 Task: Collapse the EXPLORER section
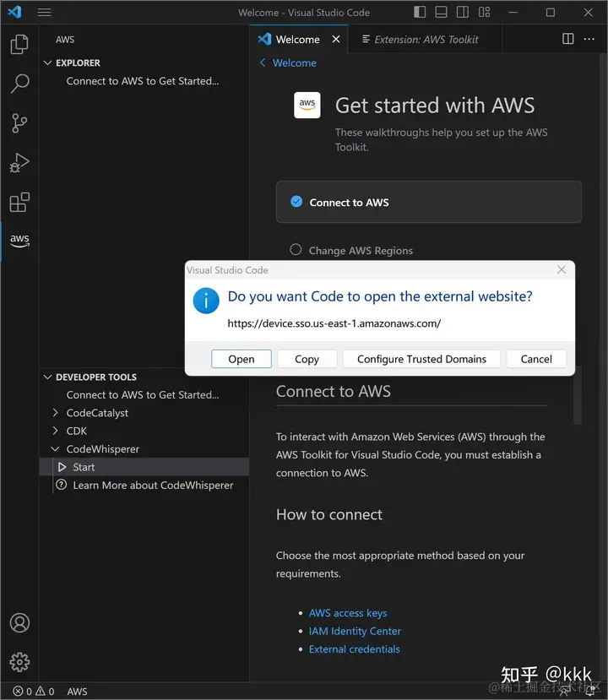coord(47,63)
